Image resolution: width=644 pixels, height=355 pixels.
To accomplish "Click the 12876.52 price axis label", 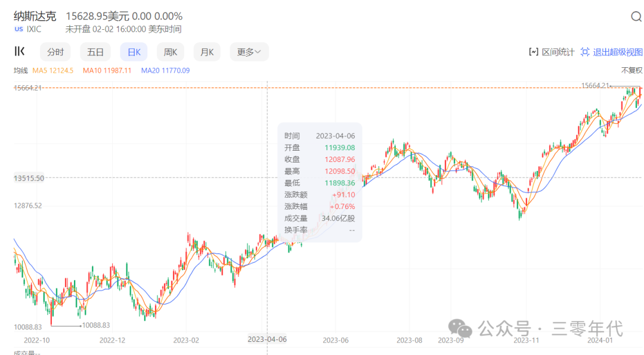I will pos(28,205).
